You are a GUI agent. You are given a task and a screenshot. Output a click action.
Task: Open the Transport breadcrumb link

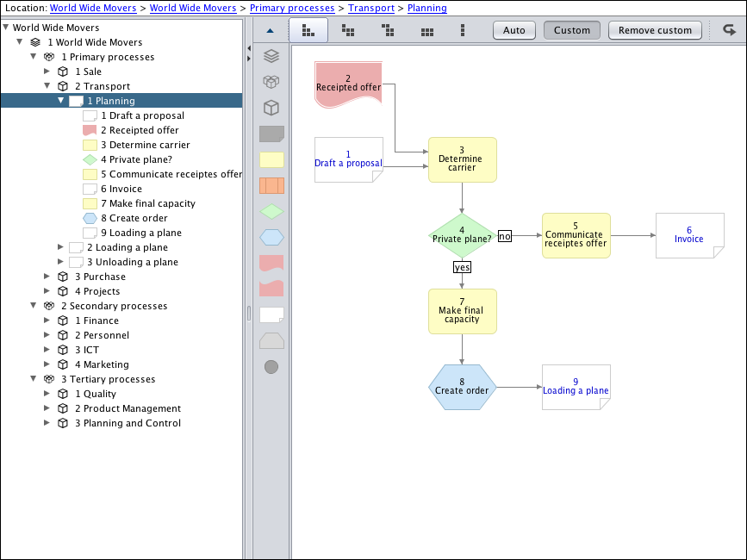pos(371,8)
